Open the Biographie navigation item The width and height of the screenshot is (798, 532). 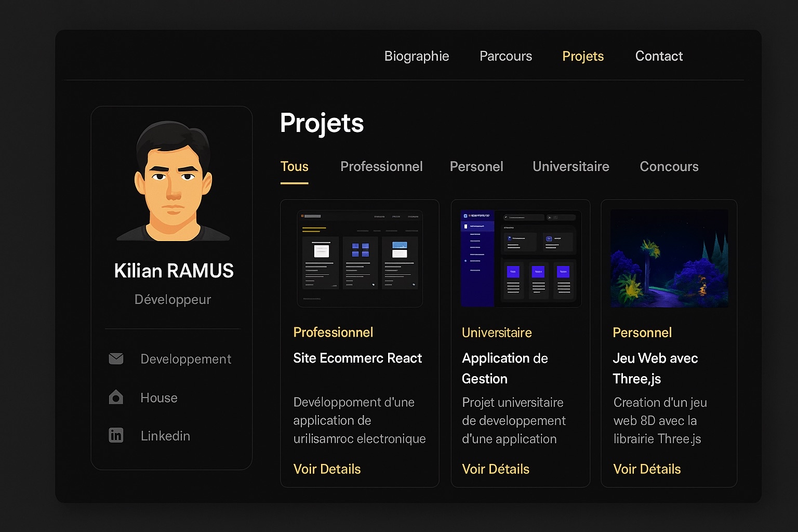[x=416, y=56]
